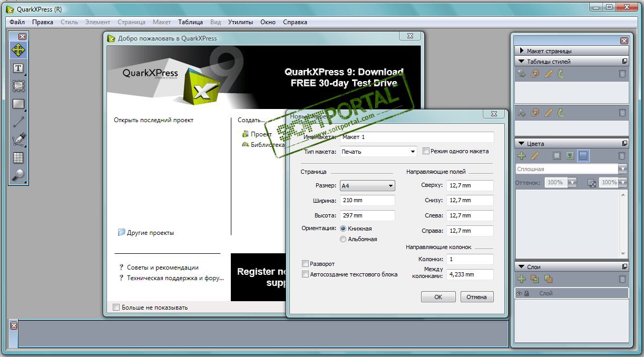This screenshot has width=644, height=357.
Task: Open the Тип макета dropdown
Action: 379,152
